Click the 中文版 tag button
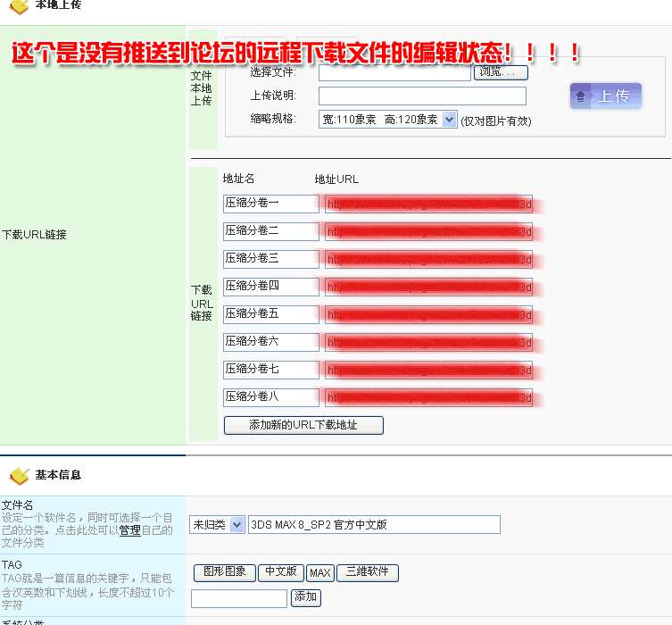Image resolution: width=672 pixels, height=625 pixels. click(x=281, y=572)
